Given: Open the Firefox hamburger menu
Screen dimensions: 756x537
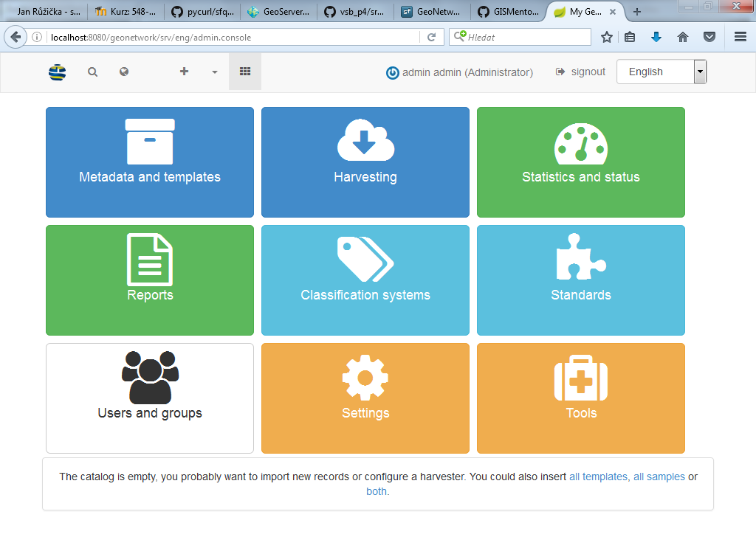Looking at the screenshot, I should [x=740, y=37].
